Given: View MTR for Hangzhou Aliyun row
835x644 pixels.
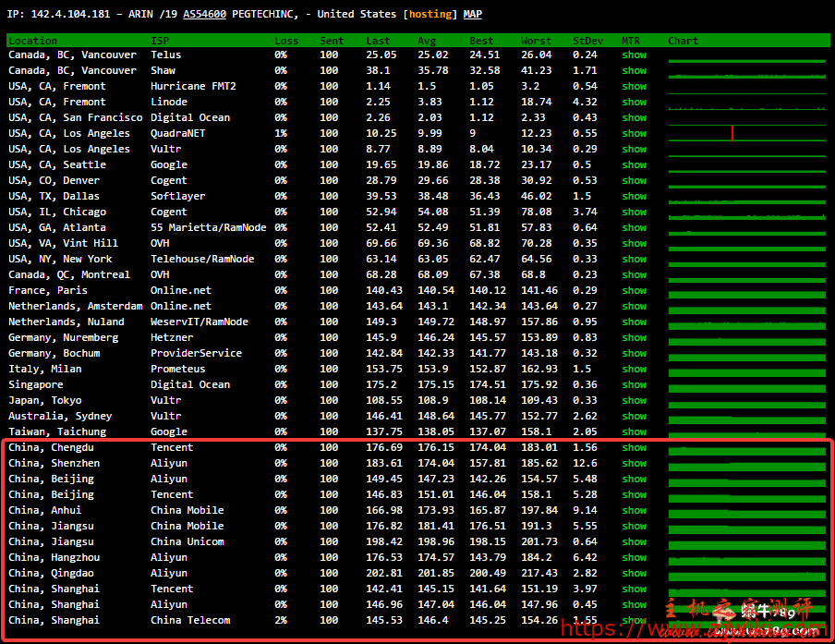Looking at the screenshot, I should [634, 558].
